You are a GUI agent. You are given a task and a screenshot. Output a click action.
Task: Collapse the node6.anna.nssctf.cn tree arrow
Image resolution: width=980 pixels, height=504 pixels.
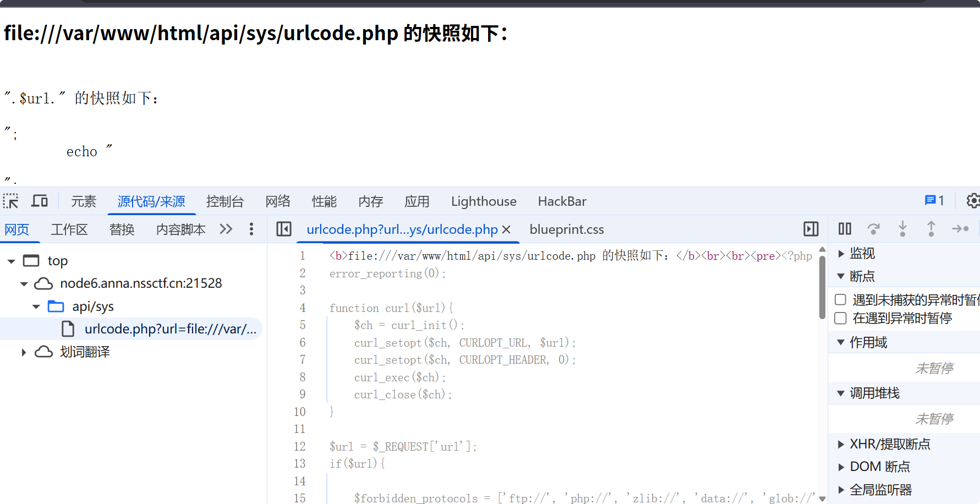[x=24, y=284]
